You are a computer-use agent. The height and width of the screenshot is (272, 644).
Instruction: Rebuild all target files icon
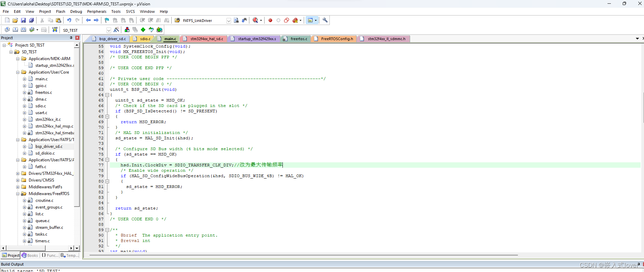pos(23,30)
